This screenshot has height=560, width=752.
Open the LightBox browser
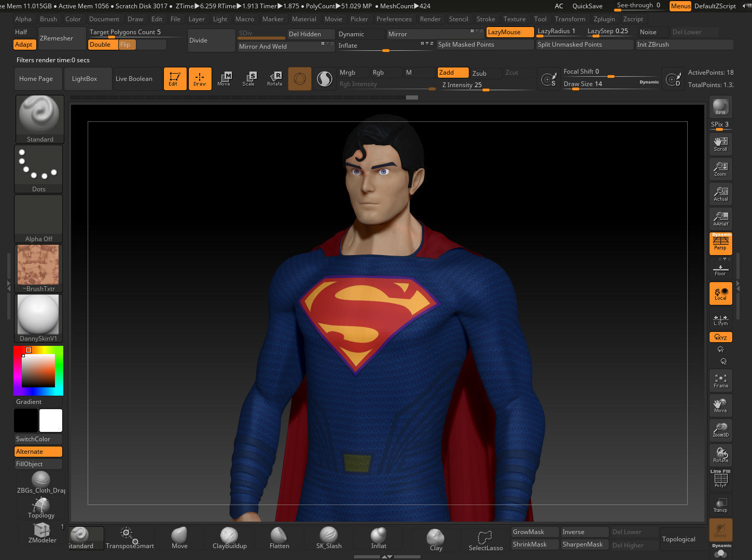click(x=88, y=79)
